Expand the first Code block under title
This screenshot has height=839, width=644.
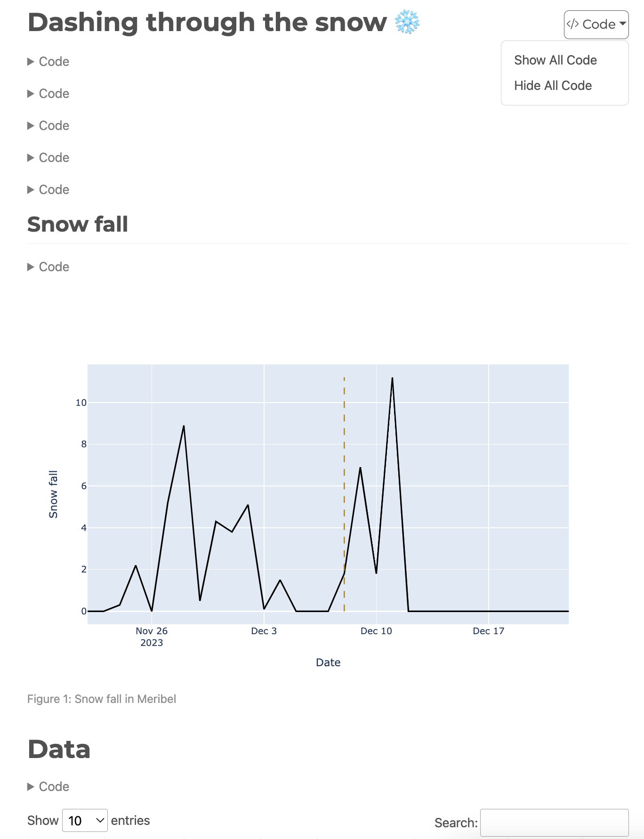coord(48,62)
